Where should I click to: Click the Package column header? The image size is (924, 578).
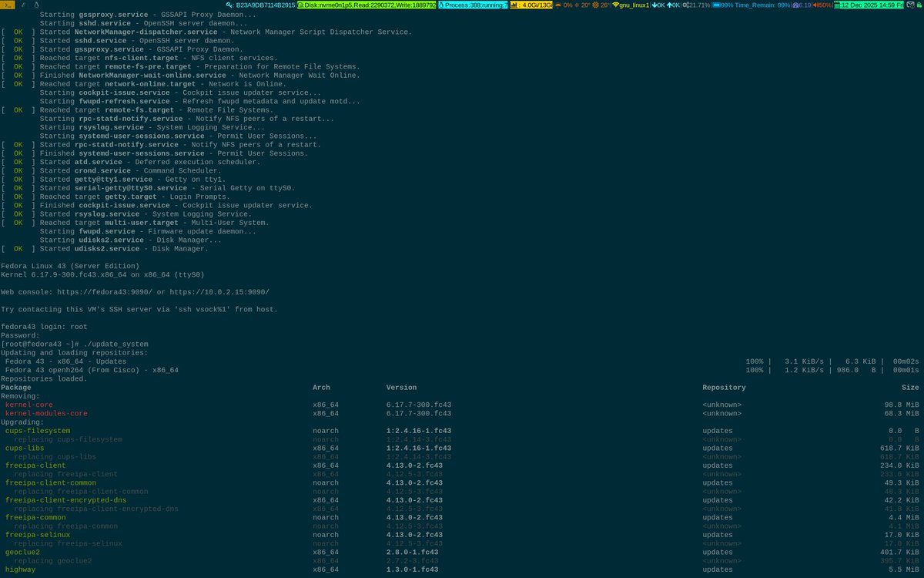coord(16,387)
